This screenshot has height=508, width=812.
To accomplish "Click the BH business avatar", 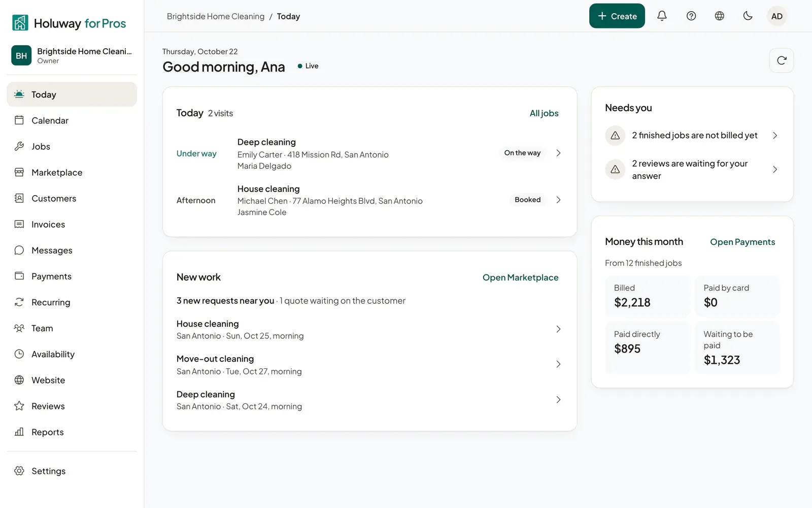I will [21, 55].
